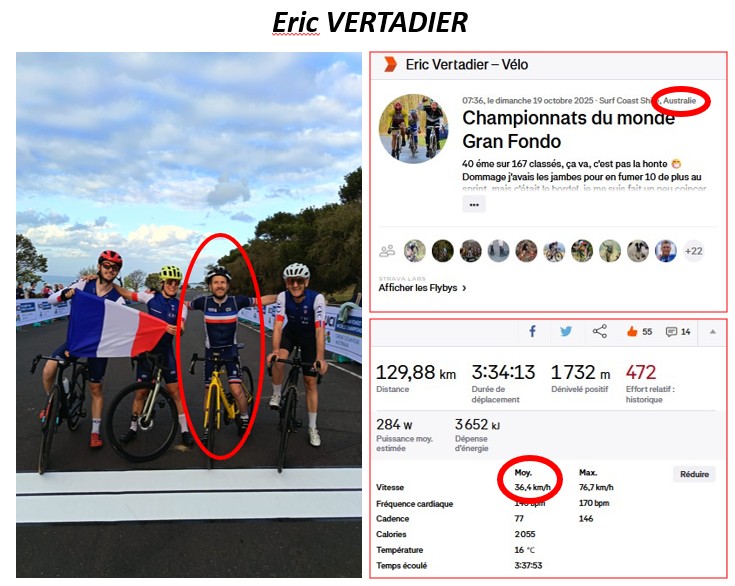Click the orange Strava chevron logo
This screenshot has width=735, height=586.
pos(390,64)
